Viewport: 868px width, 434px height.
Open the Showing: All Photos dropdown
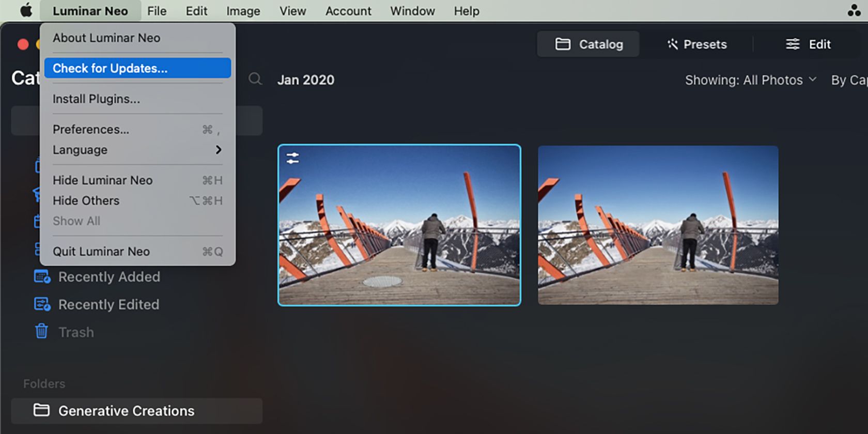pyautogui.click(x=751, y=80)
